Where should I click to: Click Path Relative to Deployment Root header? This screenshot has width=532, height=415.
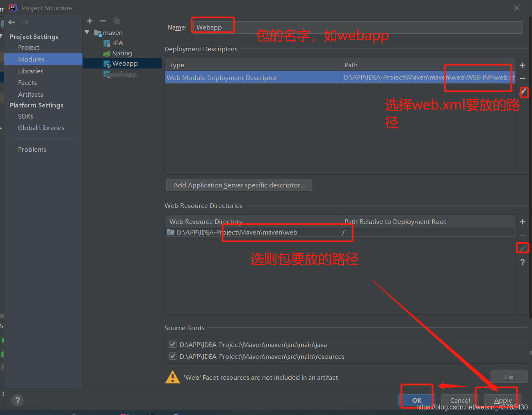click(x=428, y=221)
